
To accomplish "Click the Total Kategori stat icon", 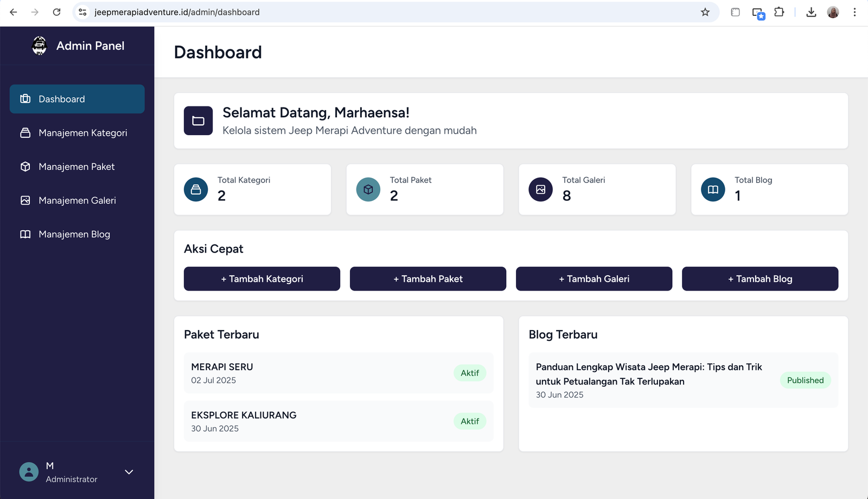I will point(196,190).
